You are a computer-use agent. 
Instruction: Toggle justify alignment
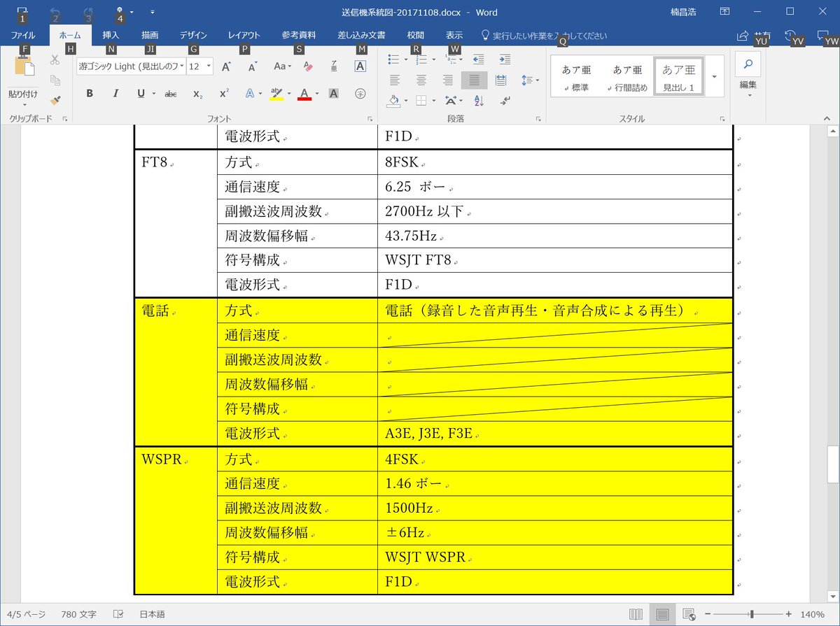(474, 80)
